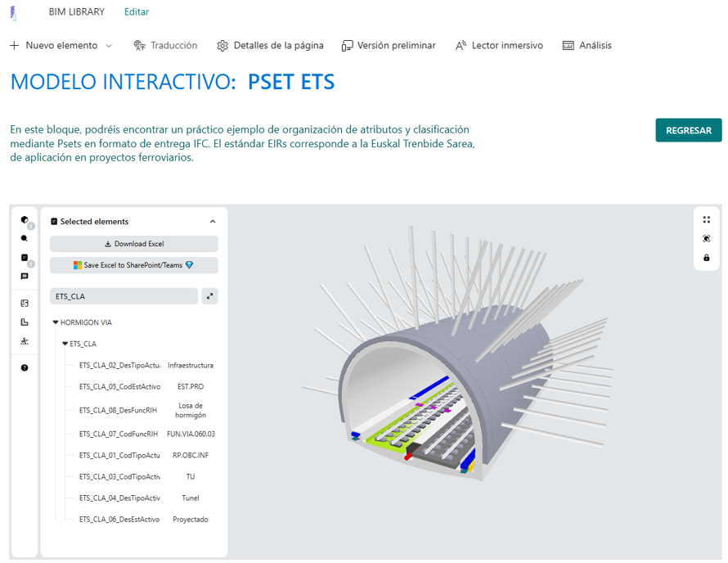This screenshot has height=563, width=728.
Task: Open the Nuevo elemento dropdown
Action: pos(61,46)
